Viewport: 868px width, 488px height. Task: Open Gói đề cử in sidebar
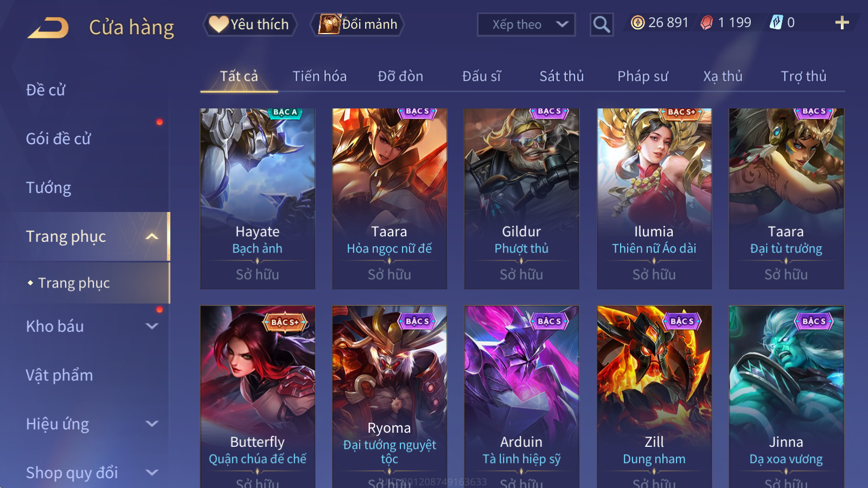tap(58, 139)
